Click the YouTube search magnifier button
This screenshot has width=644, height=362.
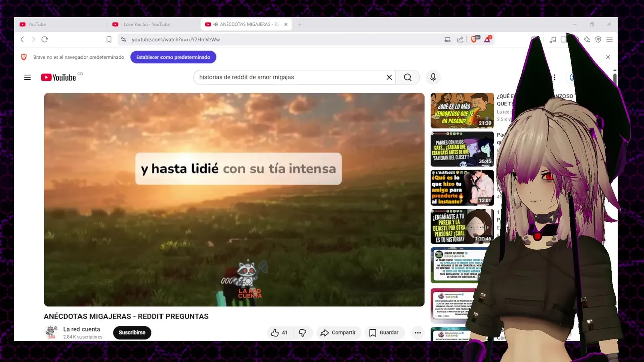point(408,77)
